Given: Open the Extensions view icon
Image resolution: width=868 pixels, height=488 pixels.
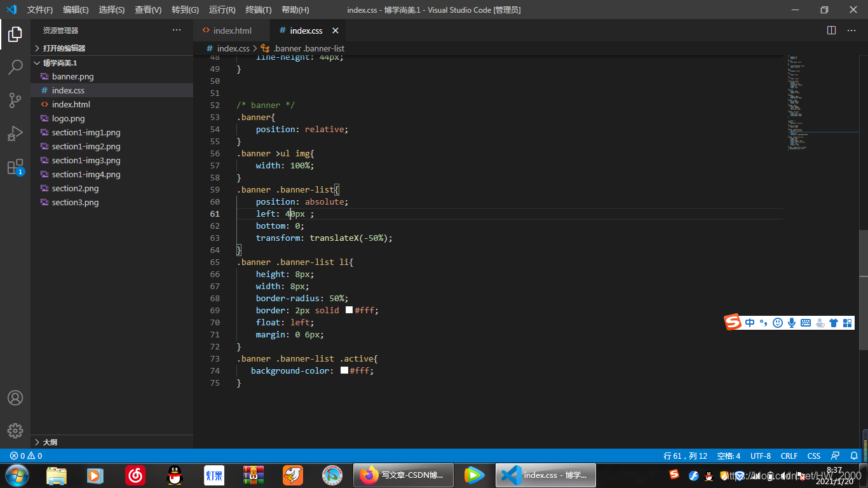Looking at the screenshot, I should [15, 167].
